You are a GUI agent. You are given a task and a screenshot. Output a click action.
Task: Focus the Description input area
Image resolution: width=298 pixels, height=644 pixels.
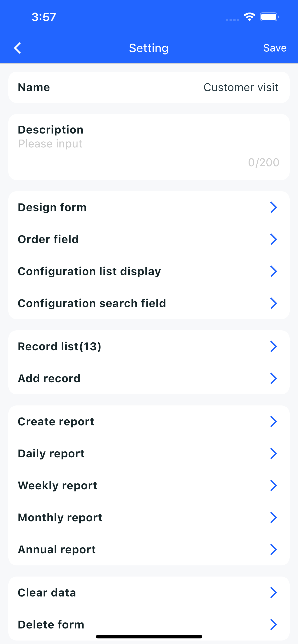[x=149, y=147]
